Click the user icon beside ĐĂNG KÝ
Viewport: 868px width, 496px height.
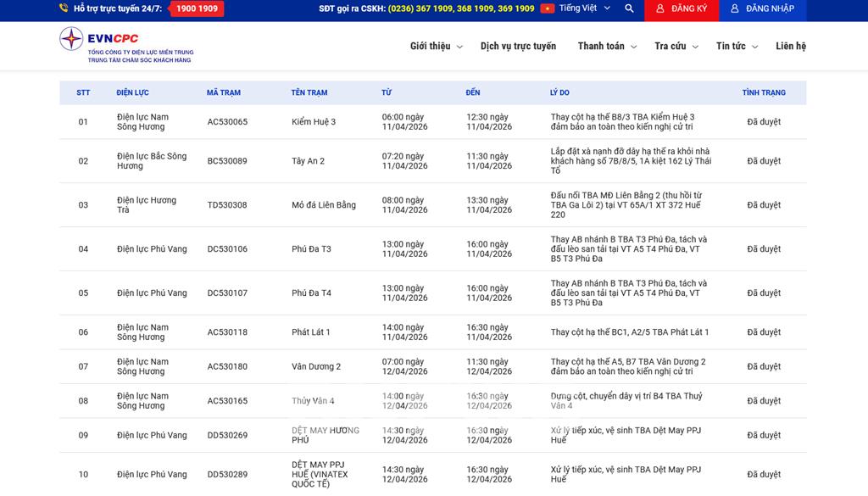660,8
